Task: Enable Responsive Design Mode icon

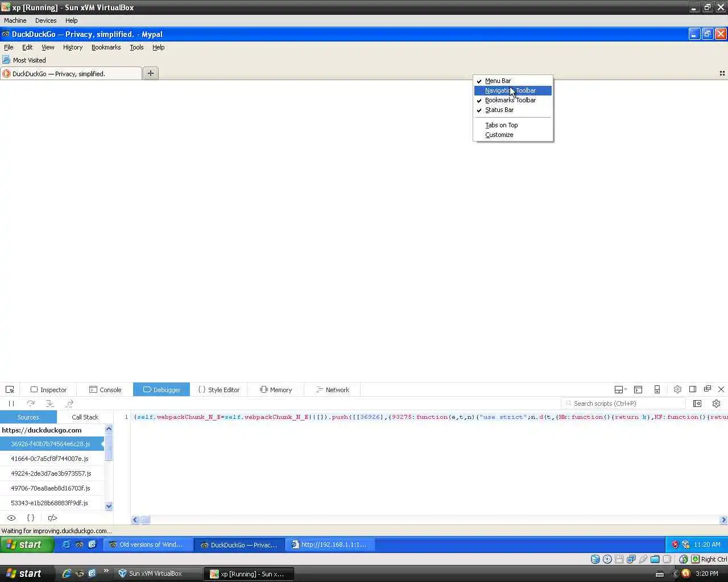Action: pos(657,390)
